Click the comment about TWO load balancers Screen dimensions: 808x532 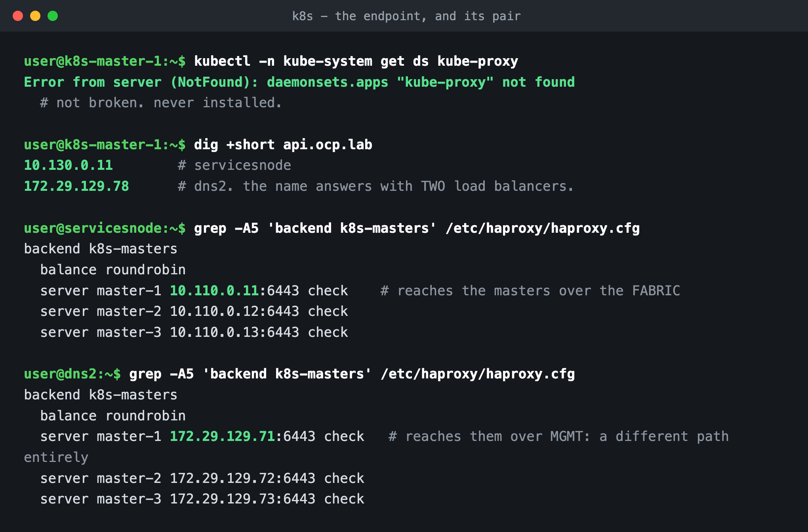tap(375, 186)
